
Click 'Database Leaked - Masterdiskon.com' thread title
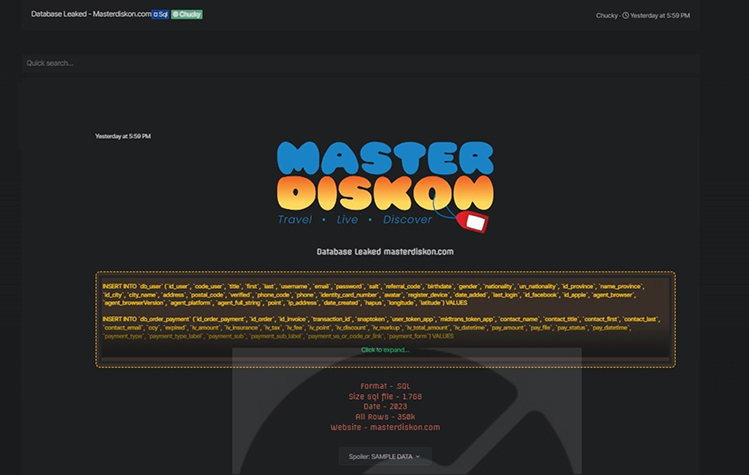(x=91, y=14)
